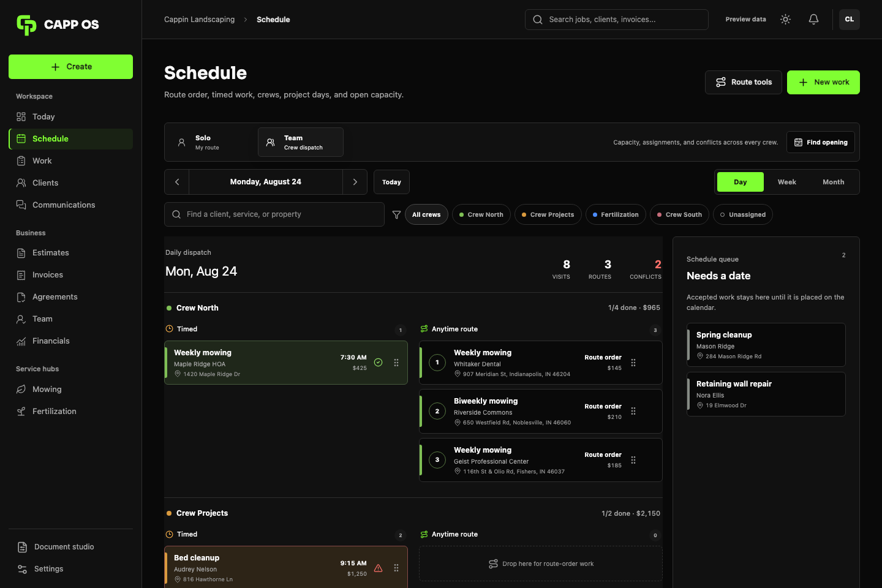Filter by Fertilization chip
The image size is (882, 588).
pos(616,214)
